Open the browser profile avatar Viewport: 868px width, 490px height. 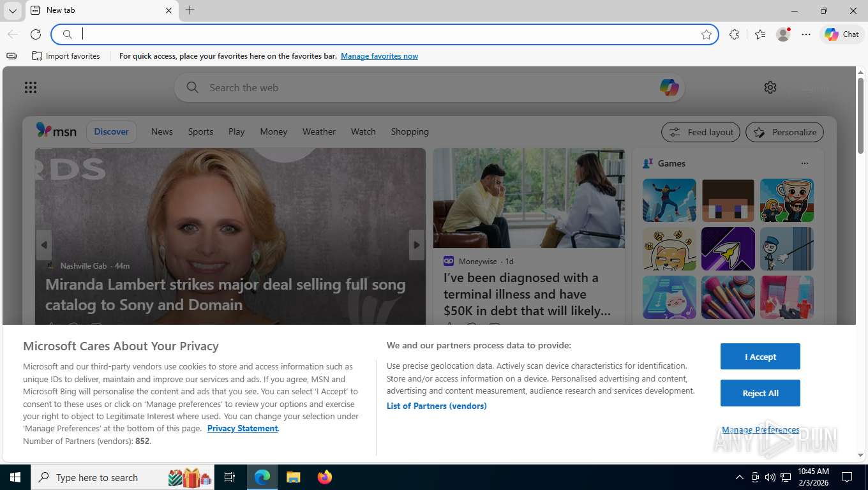pyautogui.click(x=783, y=34)
